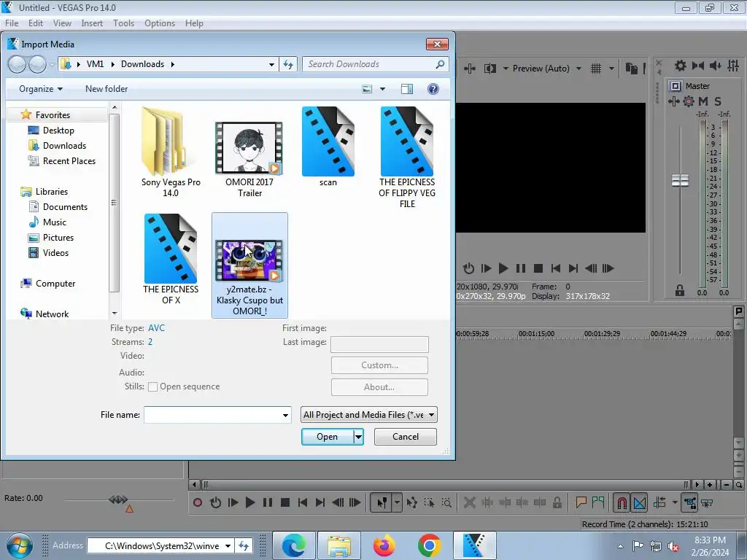Open the change view dropdown arrow
The height and width of the screenshot is (560, 747).
(382, 89)
